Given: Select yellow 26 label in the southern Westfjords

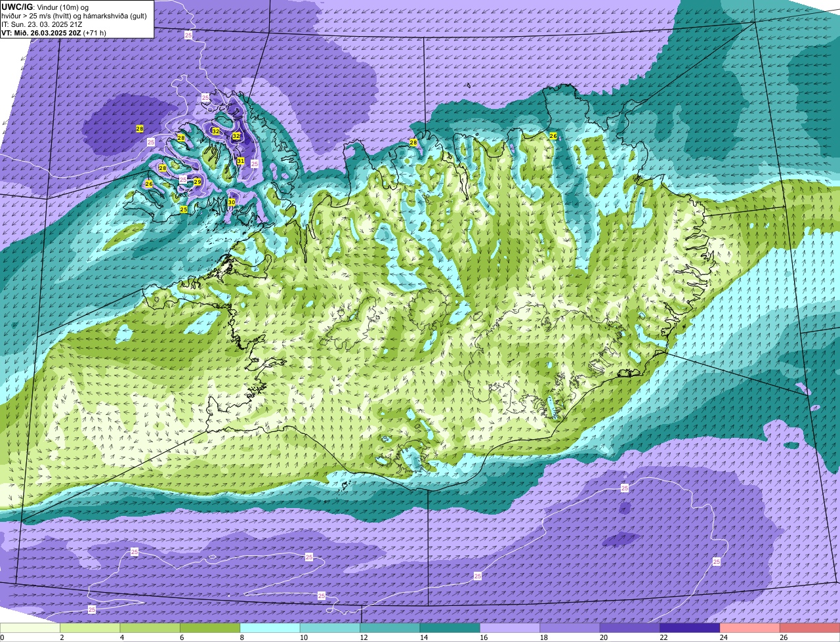Looking at the screenshot, I should [x=149, y=184].
